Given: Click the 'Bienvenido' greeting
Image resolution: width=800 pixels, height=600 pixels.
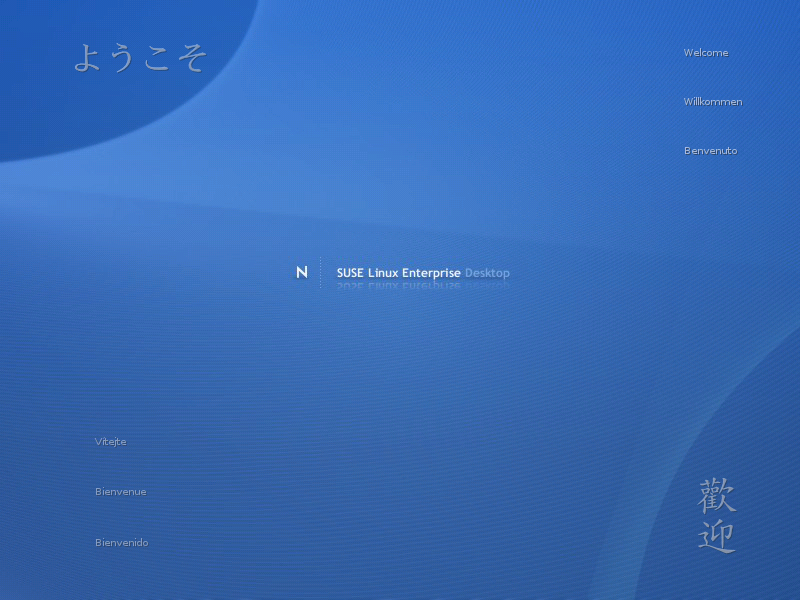Looking at the screenshot, I should (x=121, y=542).
